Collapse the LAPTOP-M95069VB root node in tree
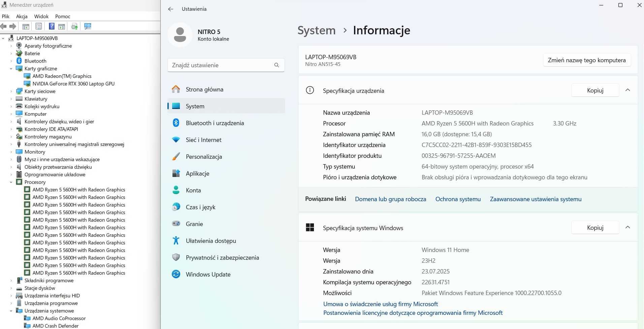 pos(3,38)
